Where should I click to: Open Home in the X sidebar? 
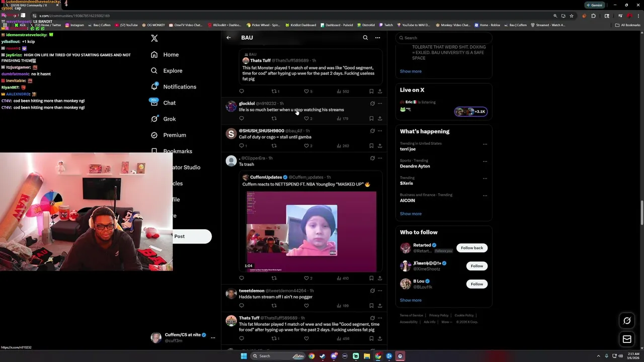[165, 54]
